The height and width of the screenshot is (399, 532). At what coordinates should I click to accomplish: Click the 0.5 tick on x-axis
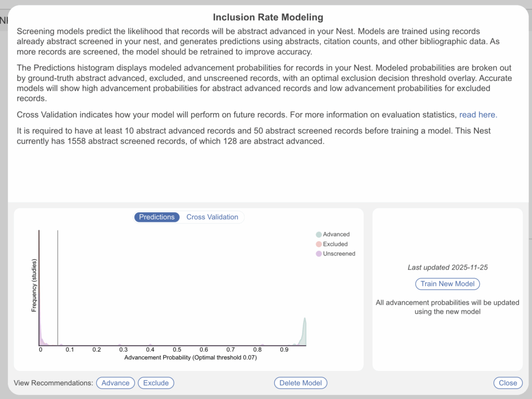pyautogui.click(x=177, y=350)
